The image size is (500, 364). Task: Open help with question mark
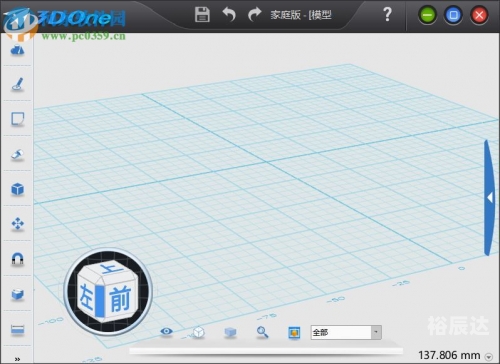387,14
